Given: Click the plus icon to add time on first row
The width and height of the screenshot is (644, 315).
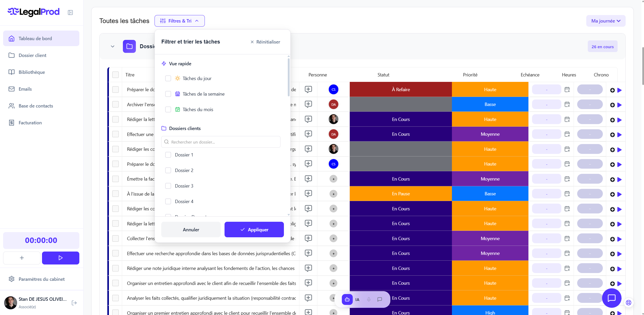Looking at the screenshot, I should pyautogui.click(x=612, y=90).
